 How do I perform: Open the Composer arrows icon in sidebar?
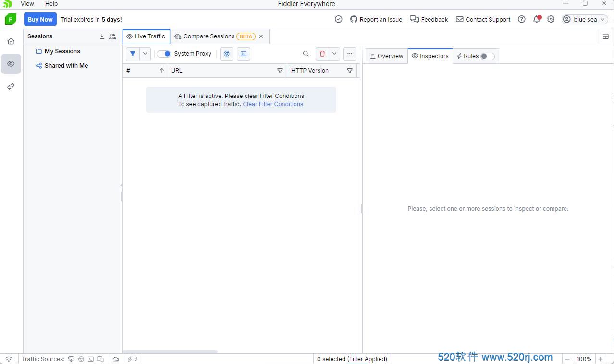11,86
